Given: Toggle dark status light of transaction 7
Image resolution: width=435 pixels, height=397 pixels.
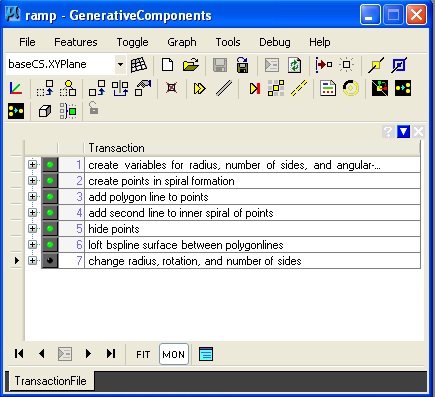Looking at the screenshot, I should point(50,261).
